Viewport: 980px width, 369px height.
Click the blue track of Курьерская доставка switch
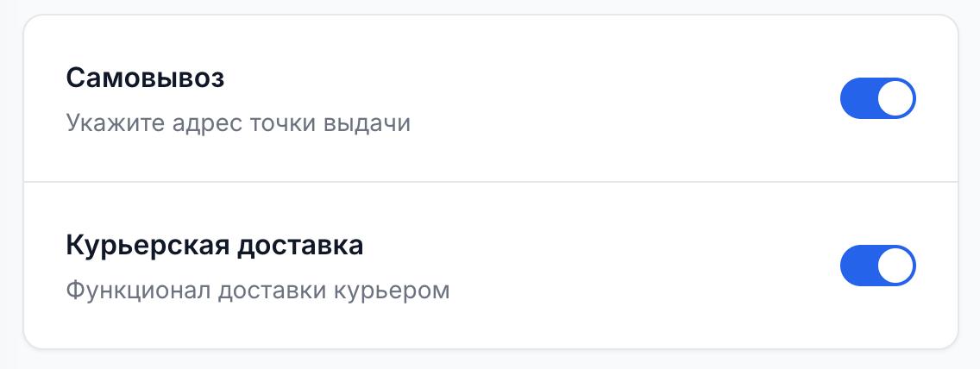coord(857,266)
